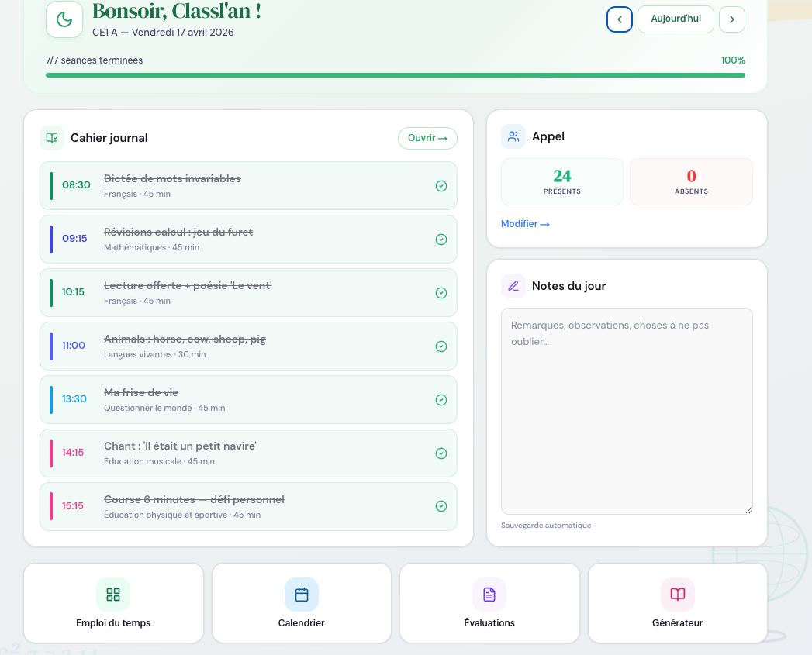The height and width of the screenshot is (655, 812).
Task: Click the 'Mathématiques · 45 min' subtitle
Action: [x=152, y=247]
